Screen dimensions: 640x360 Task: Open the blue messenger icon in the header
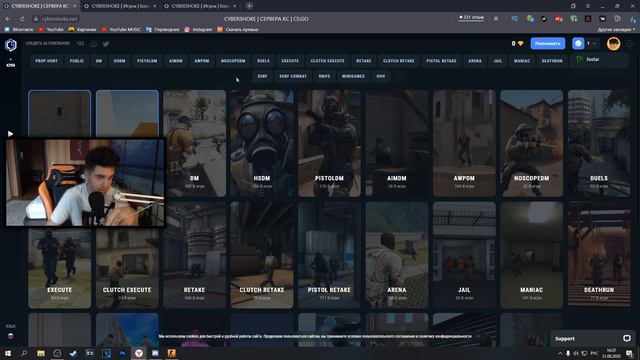578,43
